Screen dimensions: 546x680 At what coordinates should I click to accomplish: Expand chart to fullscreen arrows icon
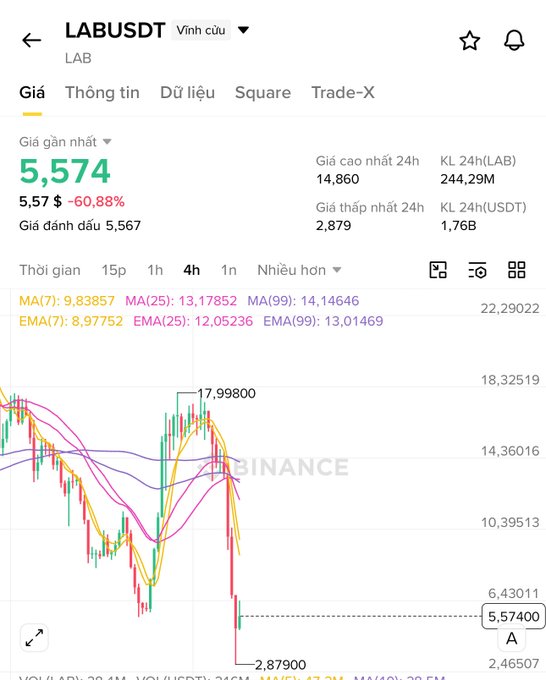[34, 638]
